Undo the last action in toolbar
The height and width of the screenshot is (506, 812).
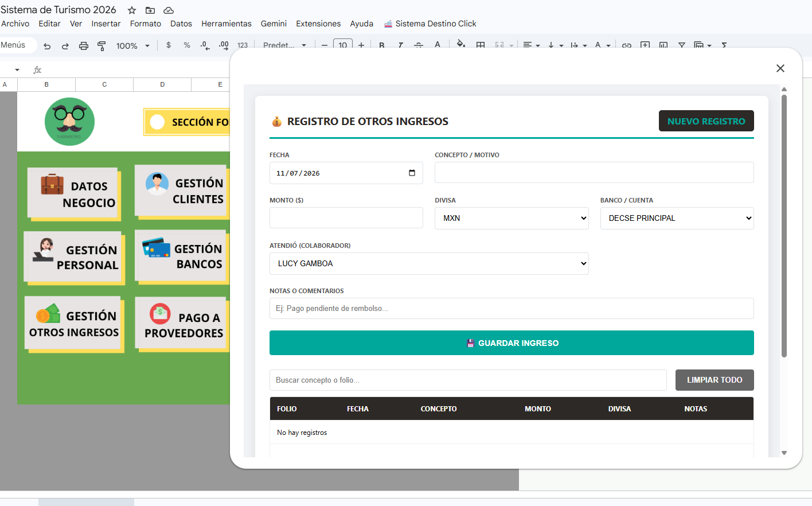[47, 46]
